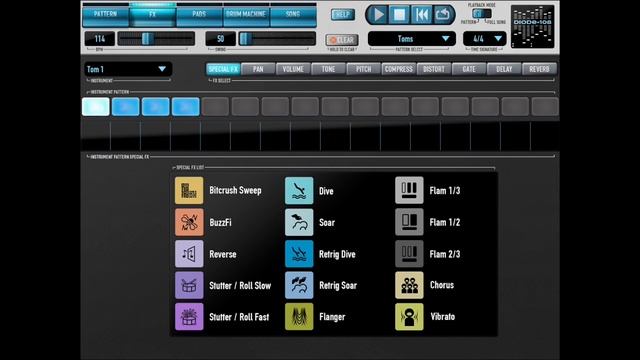The width and height of the screenshot is (640, 360).
Task: Open the Help button
Action: (342, 15)
